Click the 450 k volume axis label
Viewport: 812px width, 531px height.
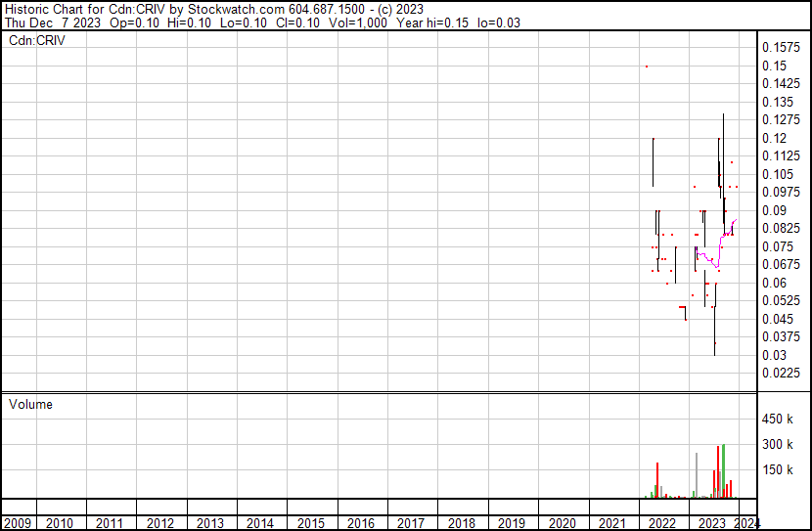pos(780,419)
